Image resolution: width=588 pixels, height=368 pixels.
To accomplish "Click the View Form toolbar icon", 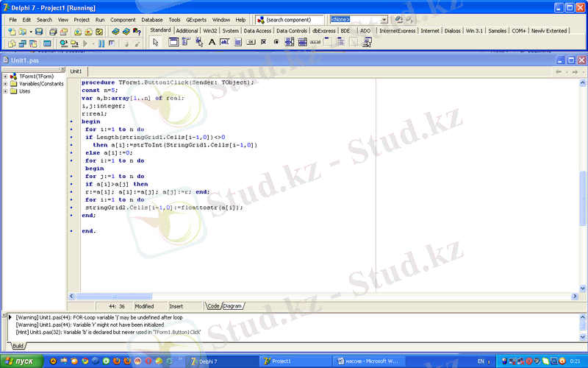I will pyautogui.click(x=22, y=43).
